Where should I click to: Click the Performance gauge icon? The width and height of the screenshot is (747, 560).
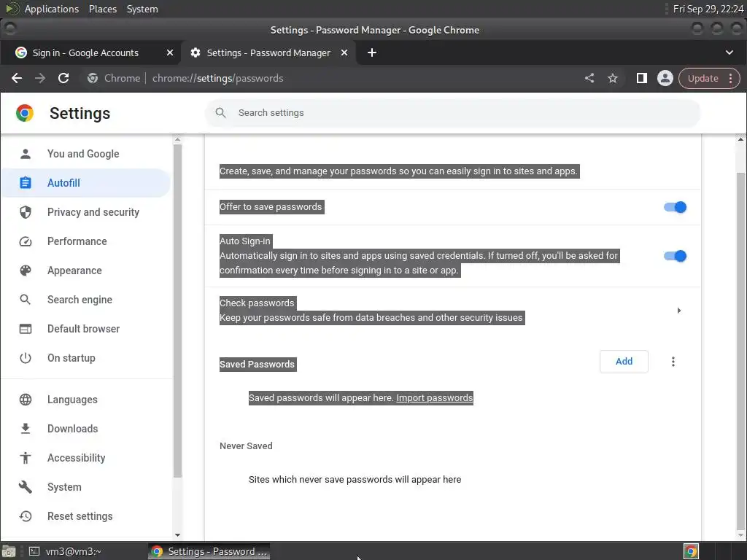coord(26,241)
